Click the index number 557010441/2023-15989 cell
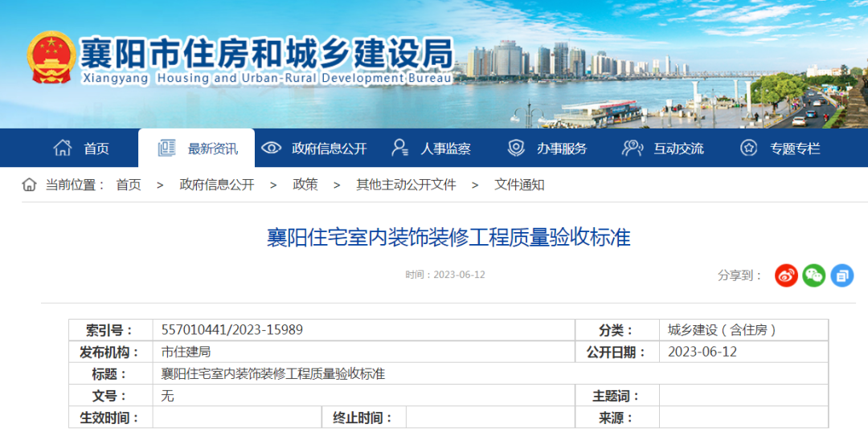This screenshot has width=868, height=436. (x=232, y=330)
